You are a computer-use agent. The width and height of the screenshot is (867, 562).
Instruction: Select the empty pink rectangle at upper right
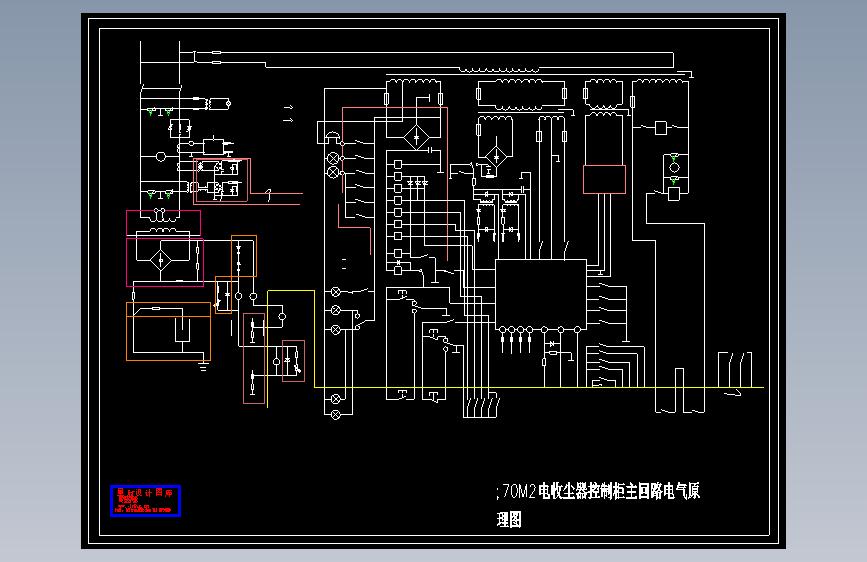pos(604,179)
